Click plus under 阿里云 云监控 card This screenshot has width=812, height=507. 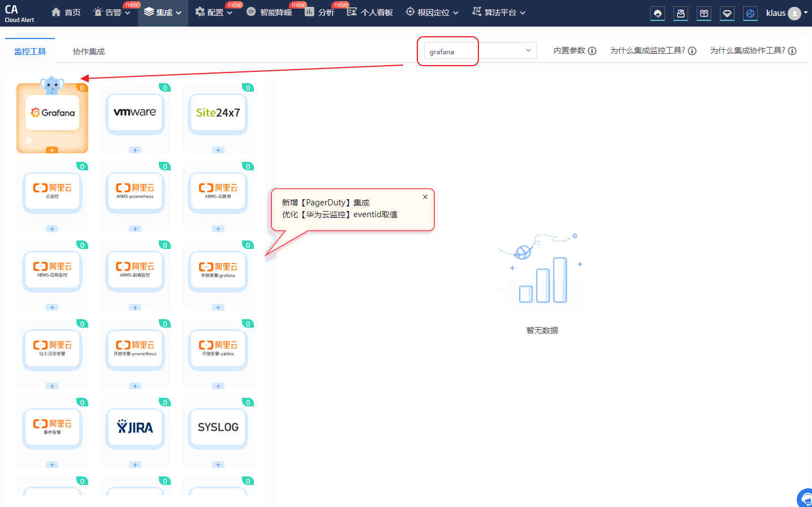[x=52, y=229]
